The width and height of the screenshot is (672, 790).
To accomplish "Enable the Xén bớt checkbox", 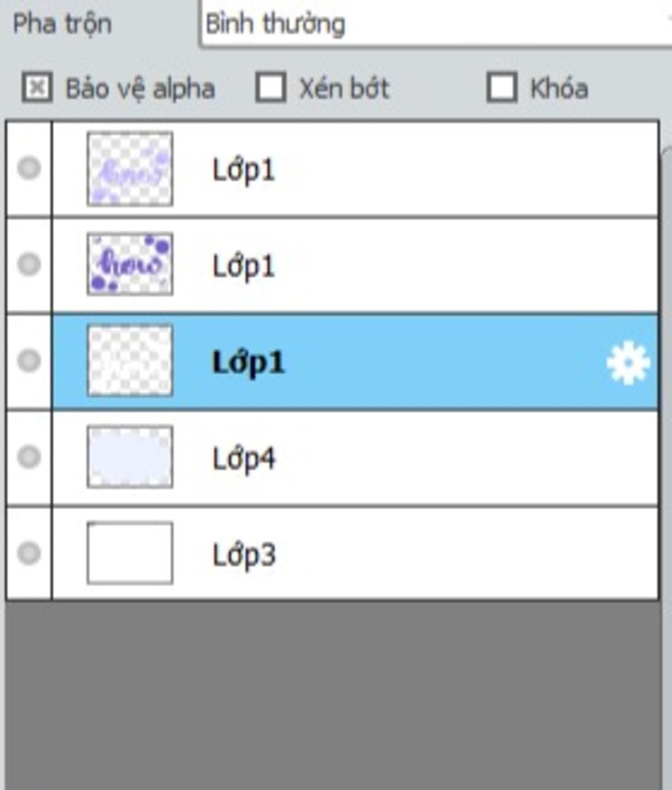I will (x=271, y=88).
